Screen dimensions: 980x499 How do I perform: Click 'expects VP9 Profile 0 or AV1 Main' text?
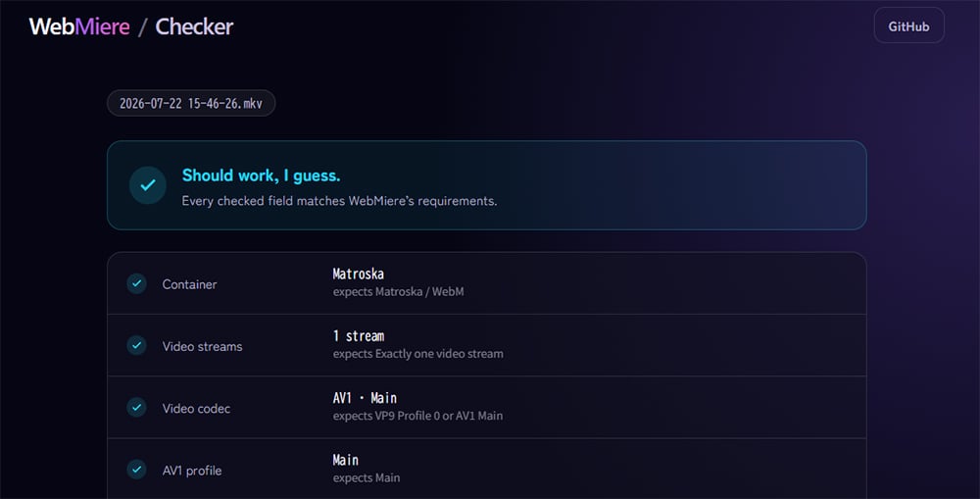point(417,416)
